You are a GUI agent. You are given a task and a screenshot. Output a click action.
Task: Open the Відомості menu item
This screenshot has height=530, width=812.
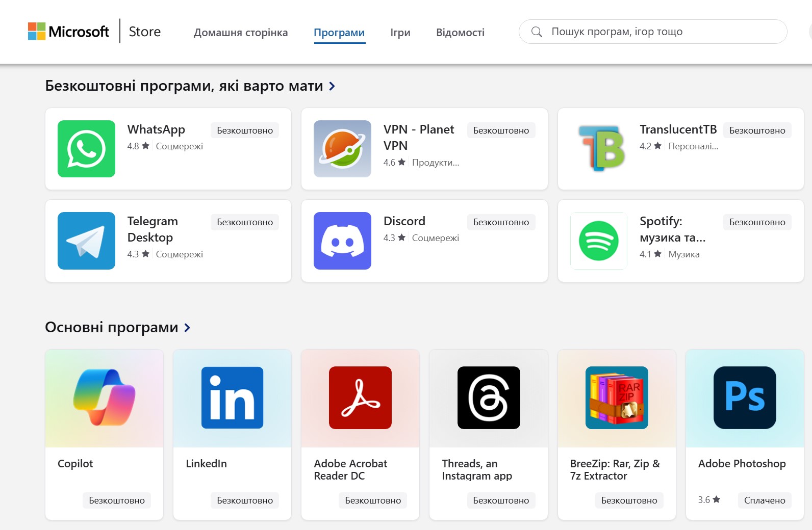[x=459, y=32]
